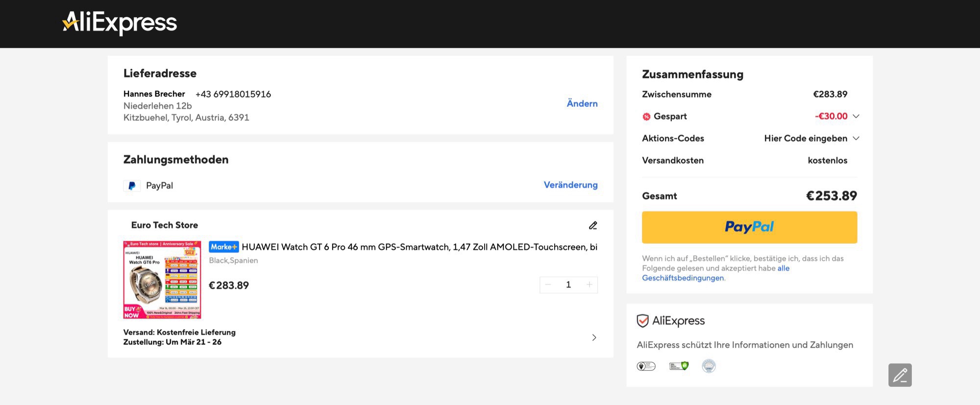The height and width of the screenshot is (405, 980).
Task: Increase product quantity with plus button
Action: tap(589, 285)
